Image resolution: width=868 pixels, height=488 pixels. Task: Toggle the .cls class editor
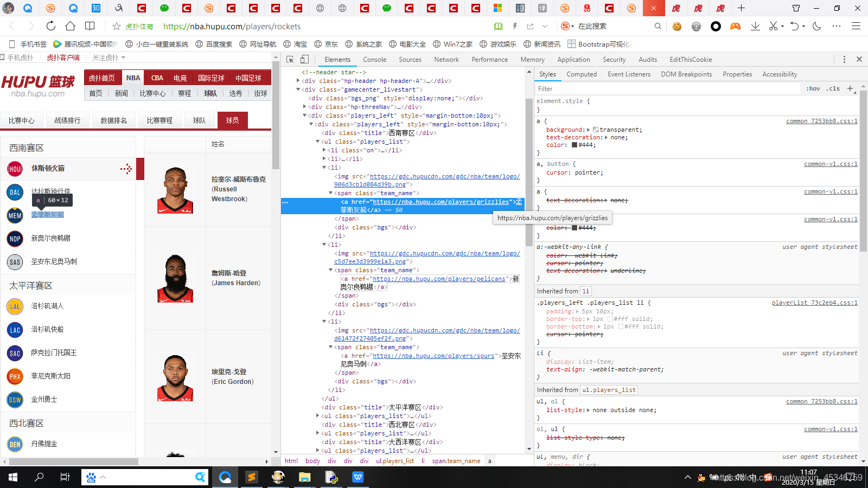tap(833, 88)
